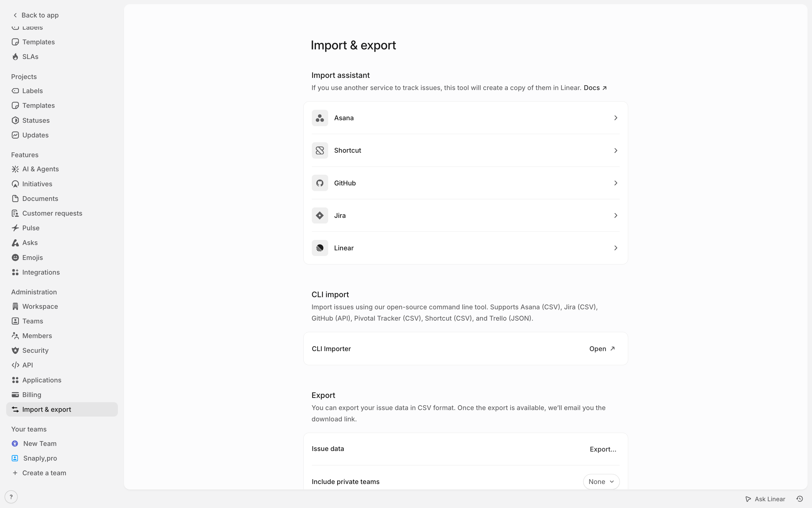
Task: Click the Jira logo icon
Action: pyautogui.click(x=320, y=215)
